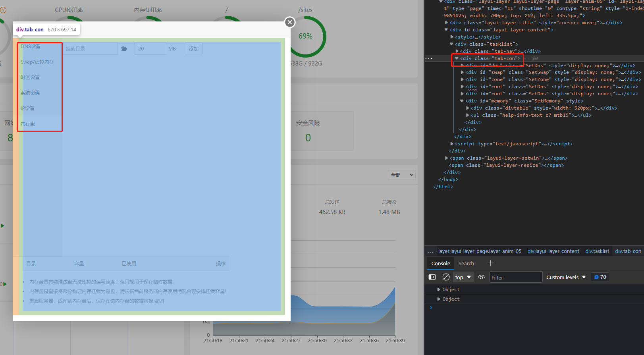Toggle the console sidebar icon

pyautogui.click(x=432, y=277)
